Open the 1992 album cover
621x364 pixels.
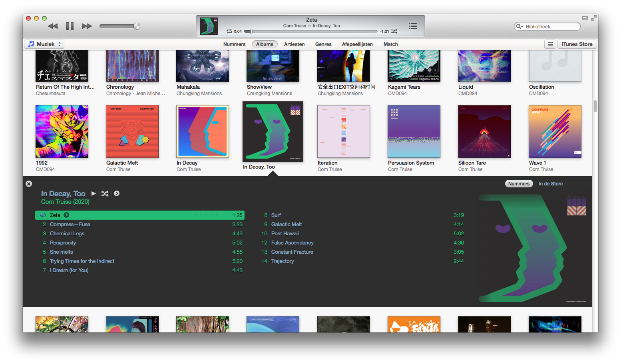click(62, 131)
